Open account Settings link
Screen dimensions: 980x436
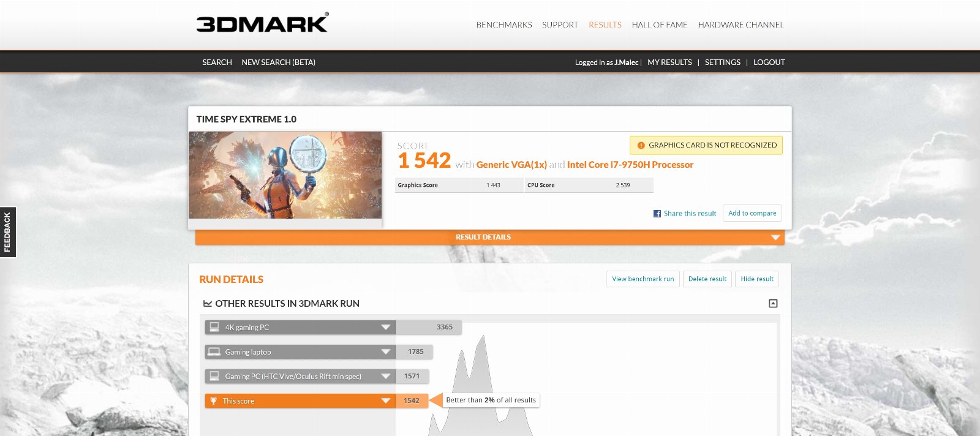coord(723,62)
